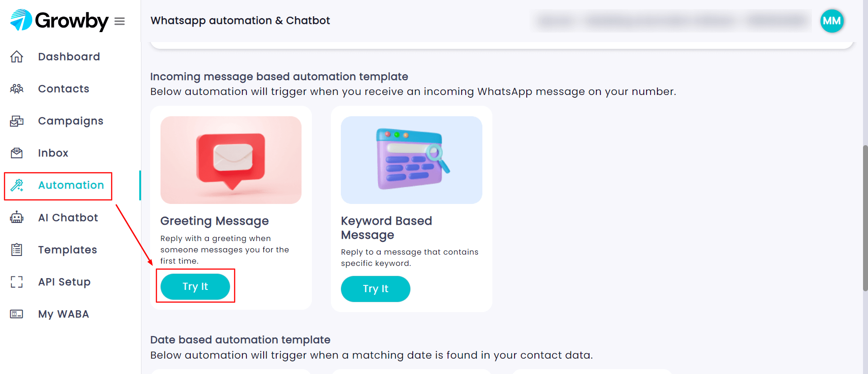
Task: Try the Greeting Message automation
Action: 195,286
